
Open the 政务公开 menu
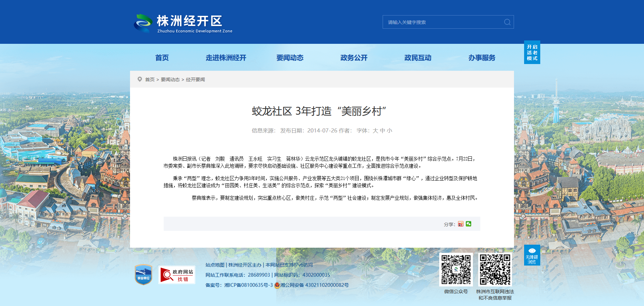point(354,58)
